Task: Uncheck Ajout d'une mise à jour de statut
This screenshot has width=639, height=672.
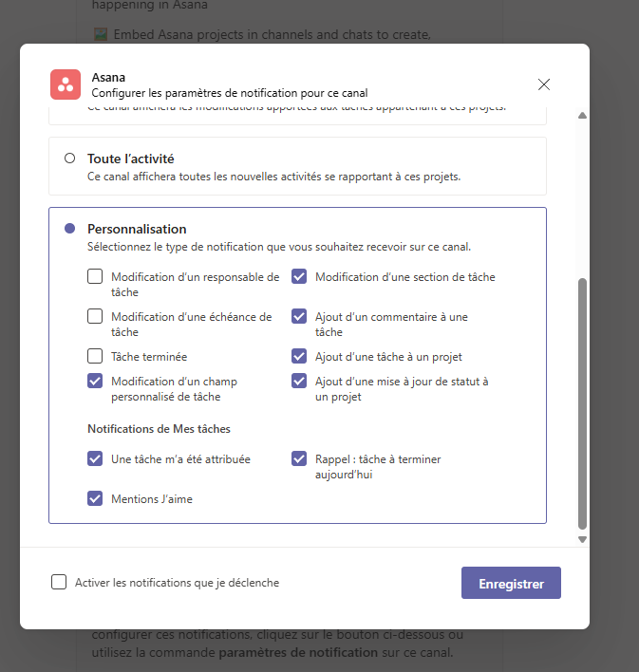Action: coord(299,381)
